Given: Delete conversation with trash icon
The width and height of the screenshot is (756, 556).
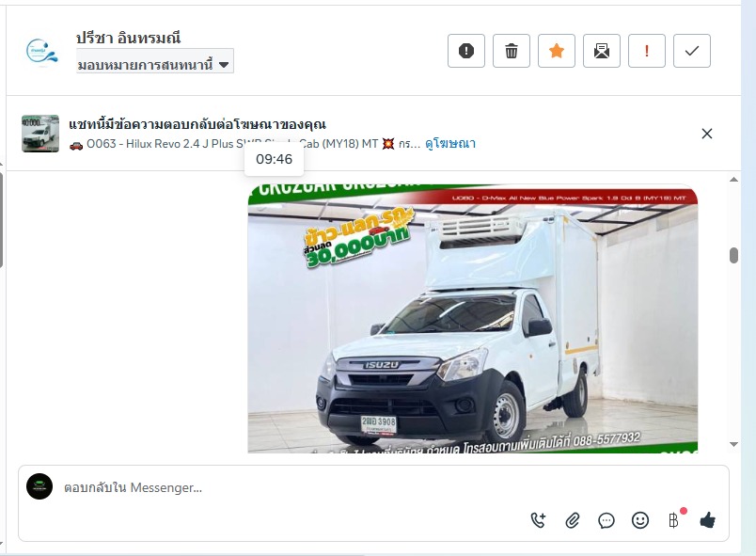Looking at the screenshot, I should click(512, 51).
